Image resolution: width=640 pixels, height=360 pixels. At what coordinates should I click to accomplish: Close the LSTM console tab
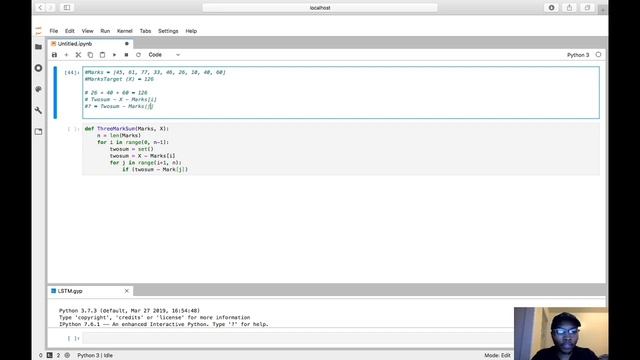(x=127, y=291)
